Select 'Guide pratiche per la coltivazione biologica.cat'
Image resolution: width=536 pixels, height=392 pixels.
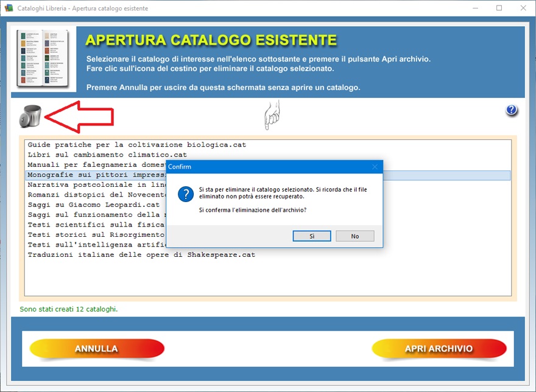(x=136, y=145)
